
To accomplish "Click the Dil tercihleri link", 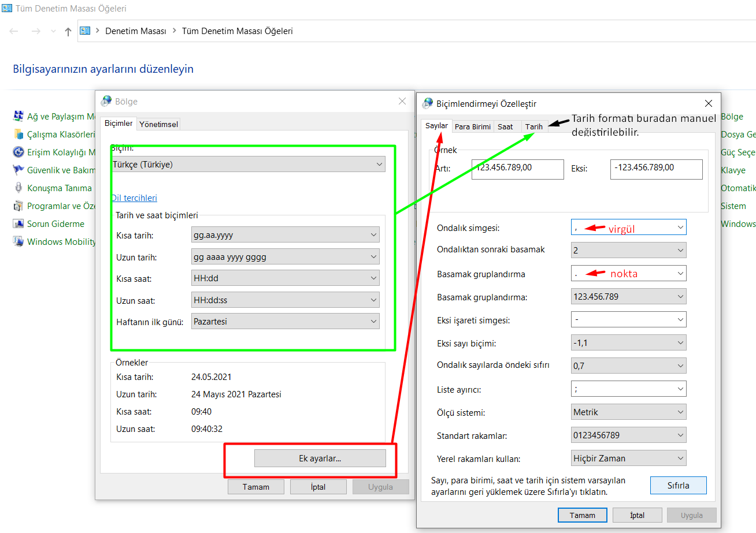I will (134, 198).
